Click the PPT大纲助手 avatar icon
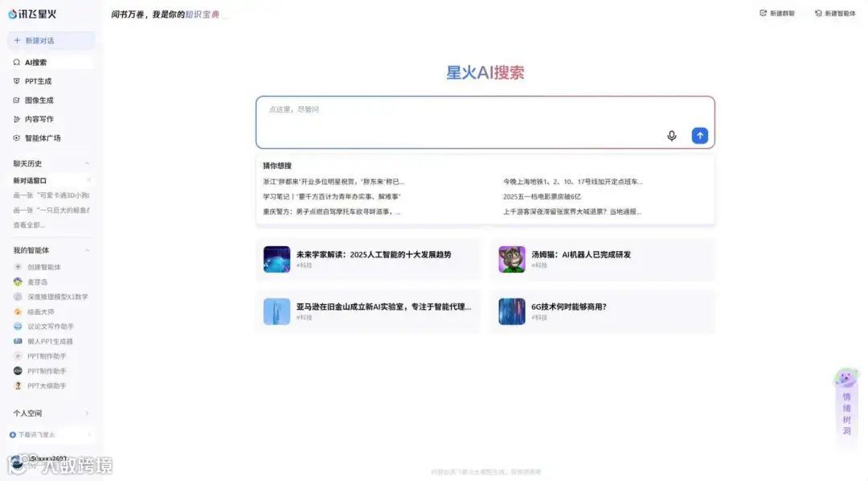 point(18,386)
